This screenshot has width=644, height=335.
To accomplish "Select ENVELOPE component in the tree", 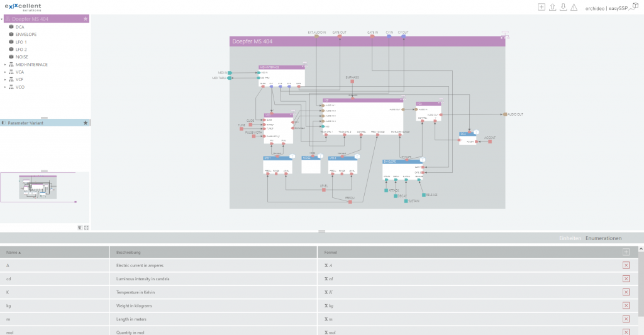I will (26, 35).
